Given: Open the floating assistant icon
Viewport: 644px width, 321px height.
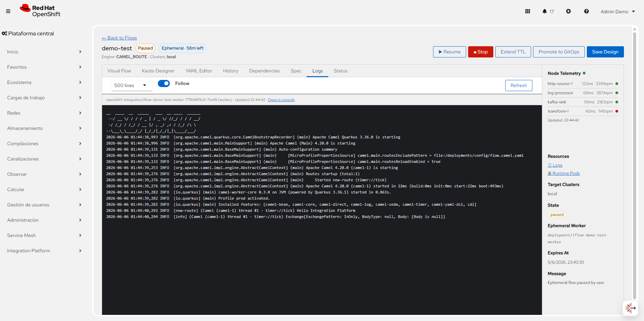Looking at the screenshot, I should point(630,308).
